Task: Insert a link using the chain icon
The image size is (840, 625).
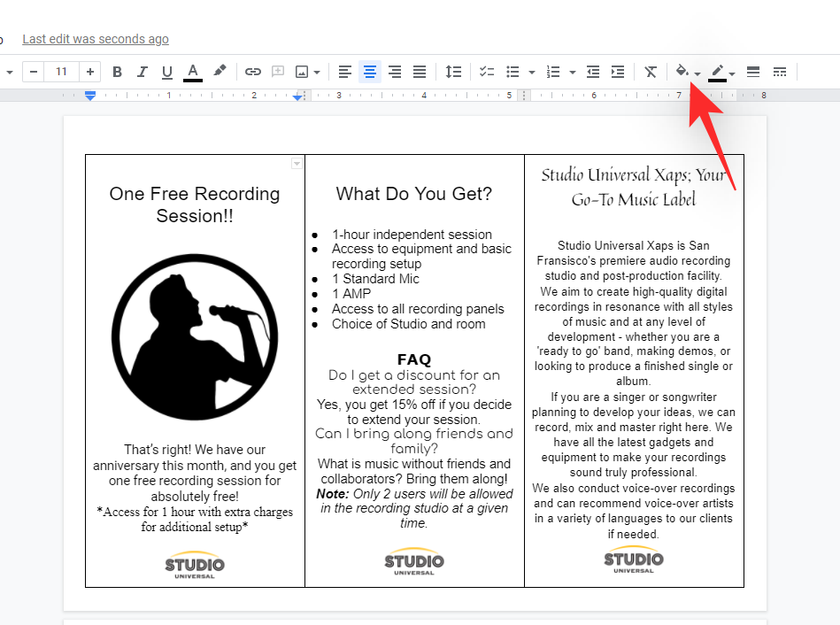Action: (x=253, y=72)
